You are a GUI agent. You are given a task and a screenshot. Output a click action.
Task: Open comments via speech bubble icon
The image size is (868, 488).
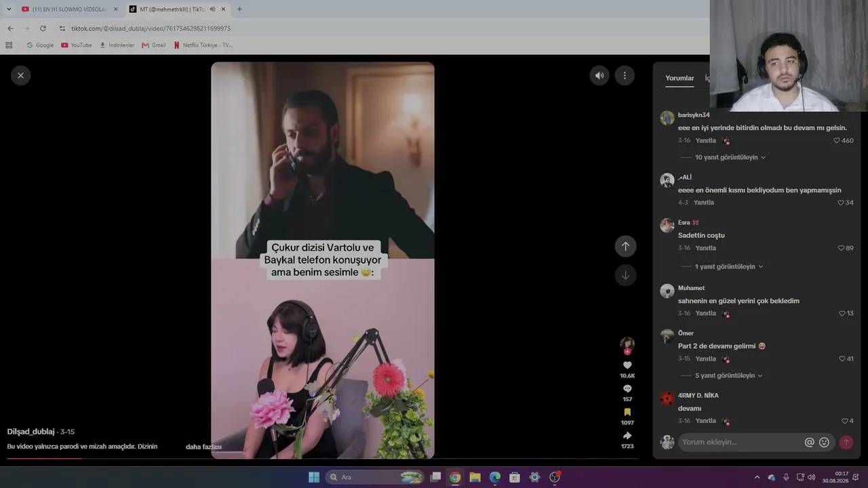click(x=627, y=388)
